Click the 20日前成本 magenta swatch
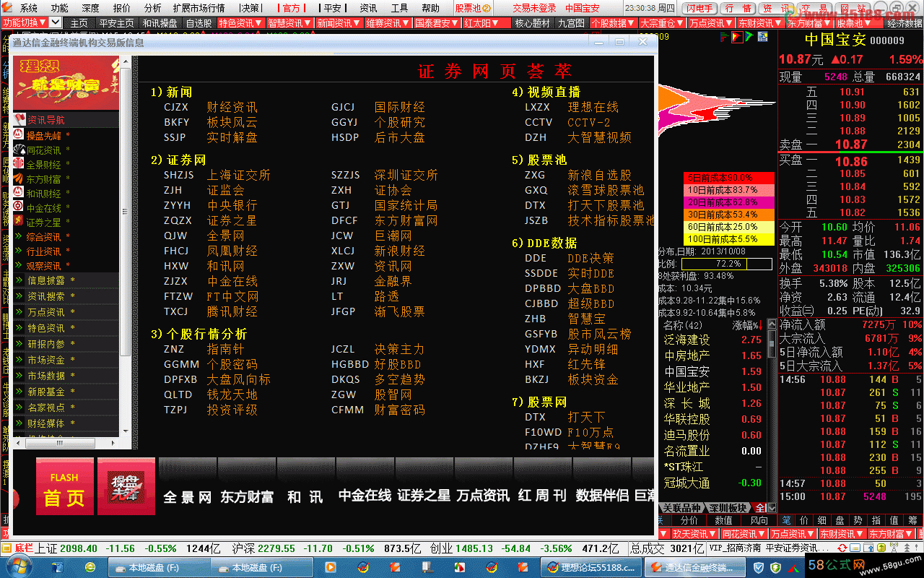924x578 pixels. [728, 202]
